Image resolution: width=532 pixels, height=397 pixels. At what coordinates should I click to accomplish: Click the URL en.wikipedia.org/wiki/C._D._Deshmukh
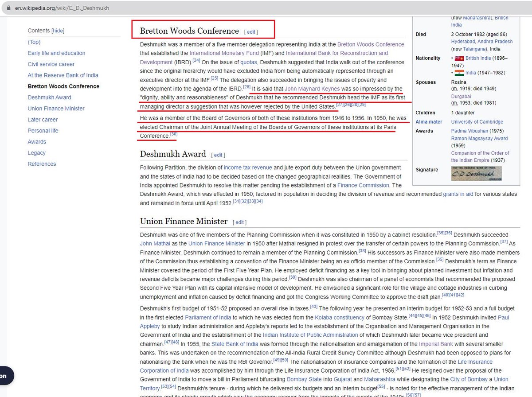click(62, 8)
